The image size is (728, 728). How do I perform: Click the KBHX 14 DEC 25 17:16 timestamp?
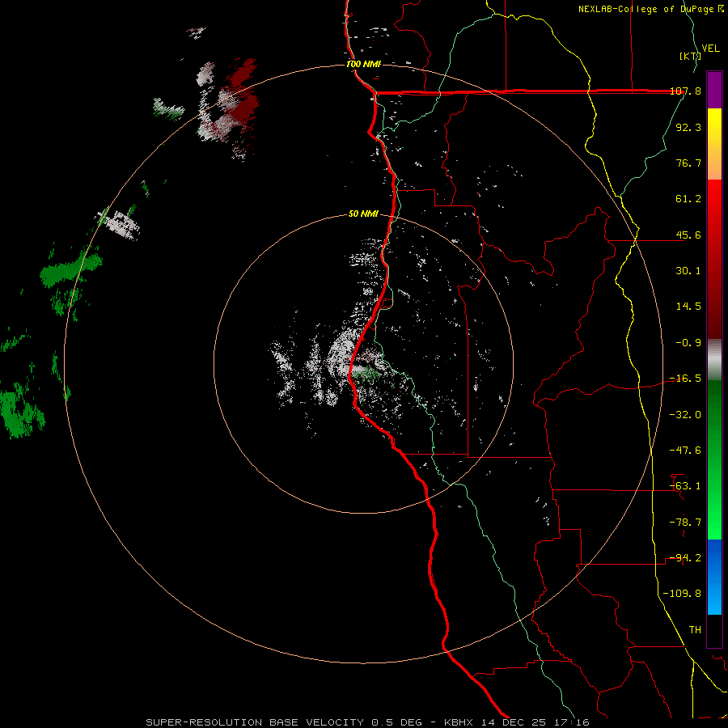(x=517, y=722)
